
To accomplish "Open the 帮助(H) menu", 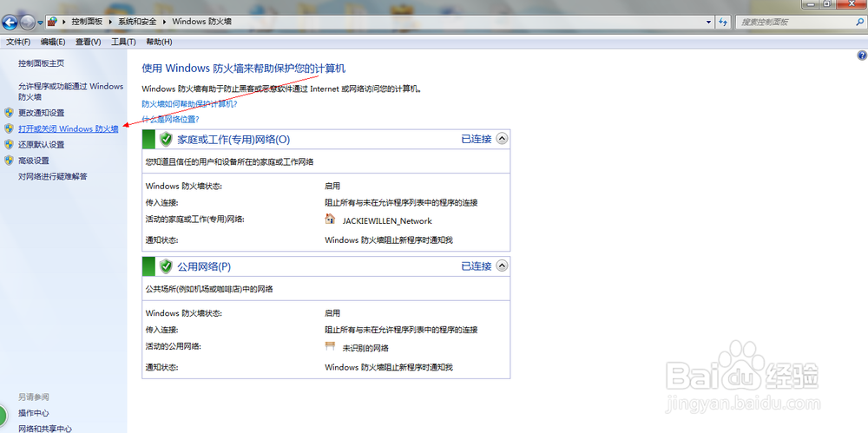I will 159,42.
